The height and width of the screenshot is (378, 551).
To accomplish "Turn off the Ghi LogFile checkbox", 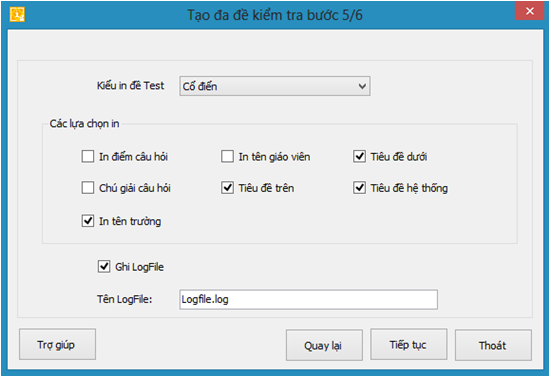I will (x=104, y=267).
